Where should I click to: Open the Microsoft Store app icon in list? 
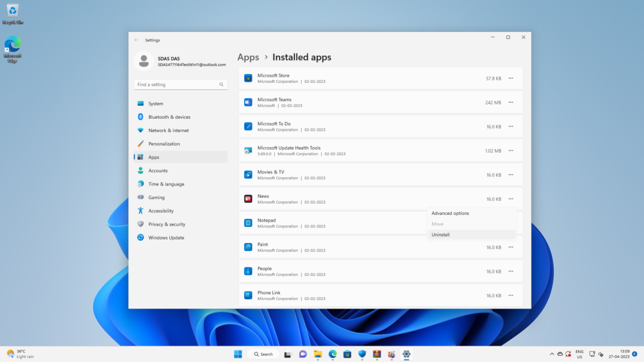[248, 78]
